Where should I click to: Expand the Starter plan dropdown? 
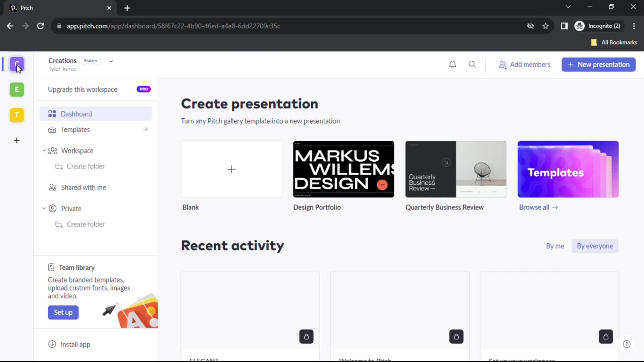111,61
